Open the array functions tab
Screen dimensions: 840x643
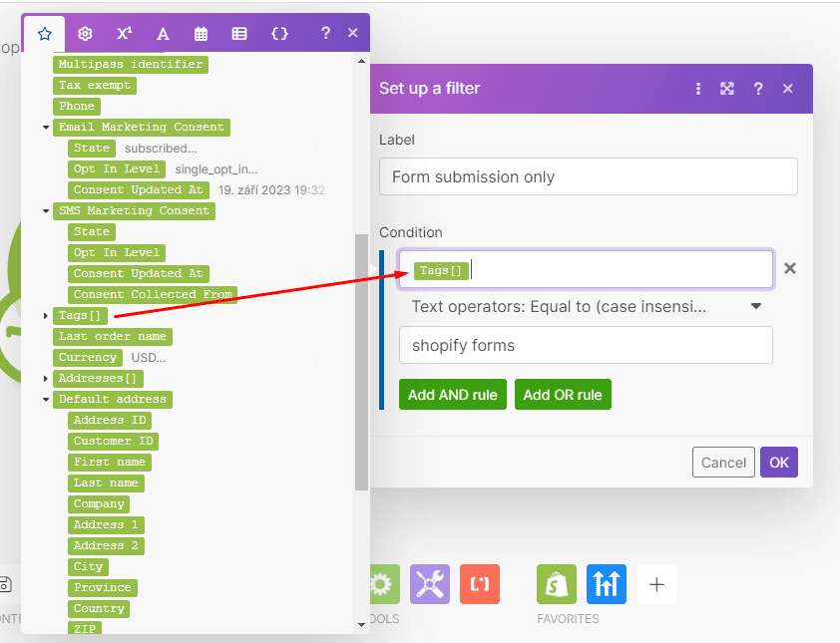(x=239, y=33)
